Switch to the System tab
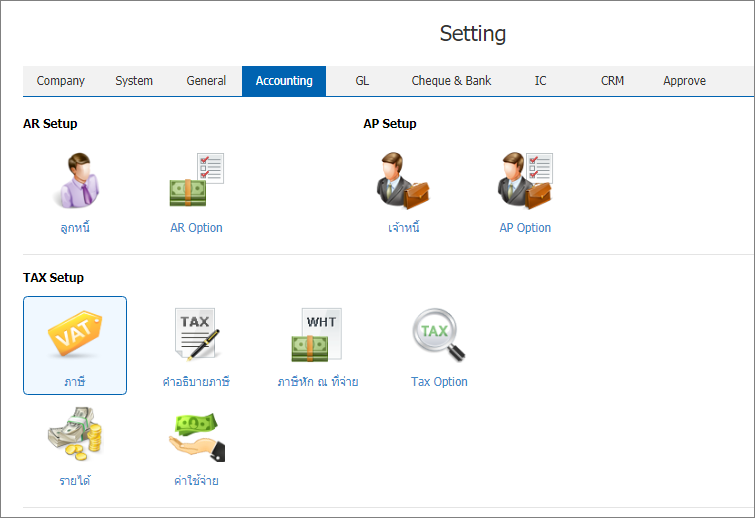The image size is (755, 518). (134, 81)
